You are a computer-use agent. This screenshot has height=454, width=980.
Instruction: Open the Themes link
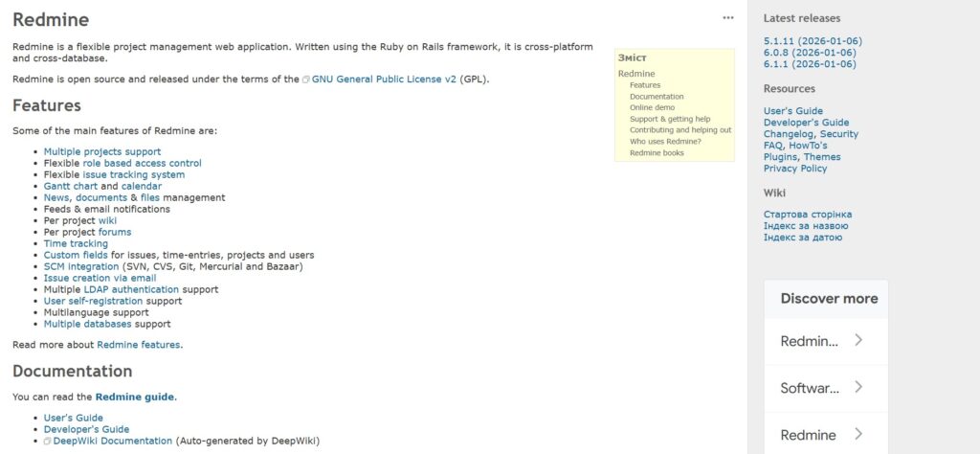(x=822, y=157)
